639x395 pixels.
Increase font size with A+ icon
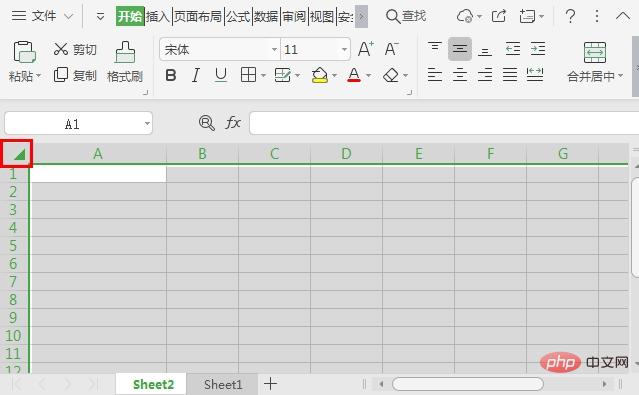pos(366,49)
